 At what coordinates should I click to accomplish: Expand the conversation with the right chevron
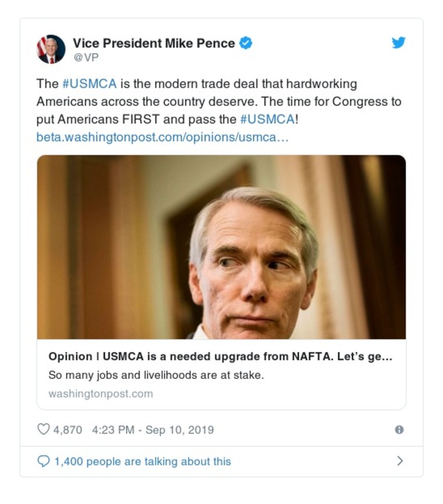coord(400,461)
